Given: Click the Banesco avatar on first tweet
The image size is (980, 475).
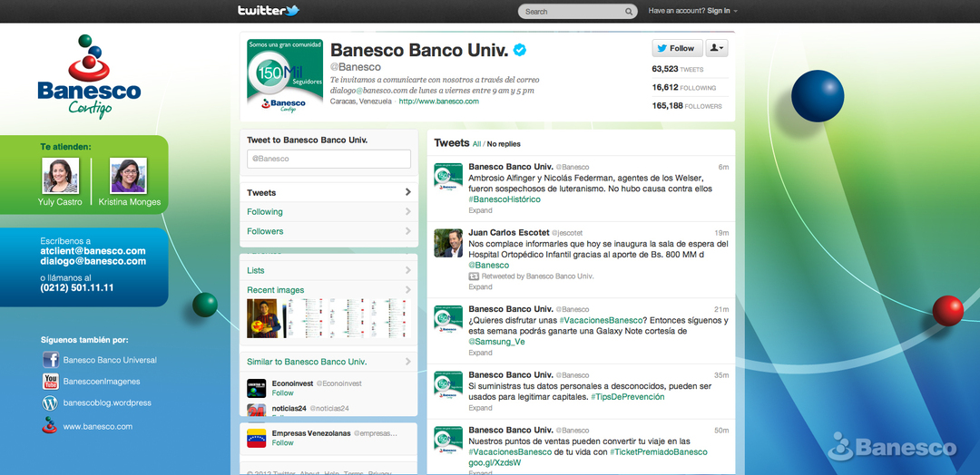Looking at the screenshot, I should pos(448,177).
